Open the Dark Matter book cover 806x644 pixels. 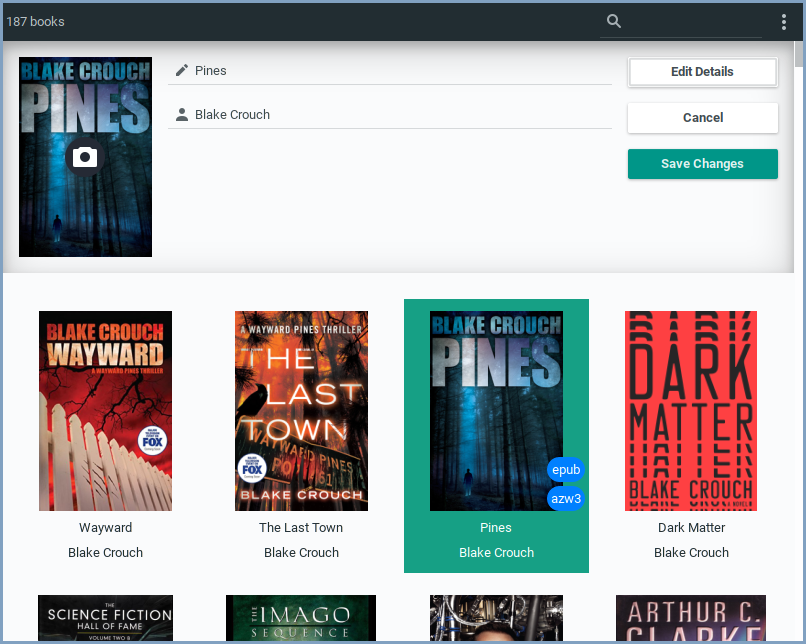click(x=691, y=411)
